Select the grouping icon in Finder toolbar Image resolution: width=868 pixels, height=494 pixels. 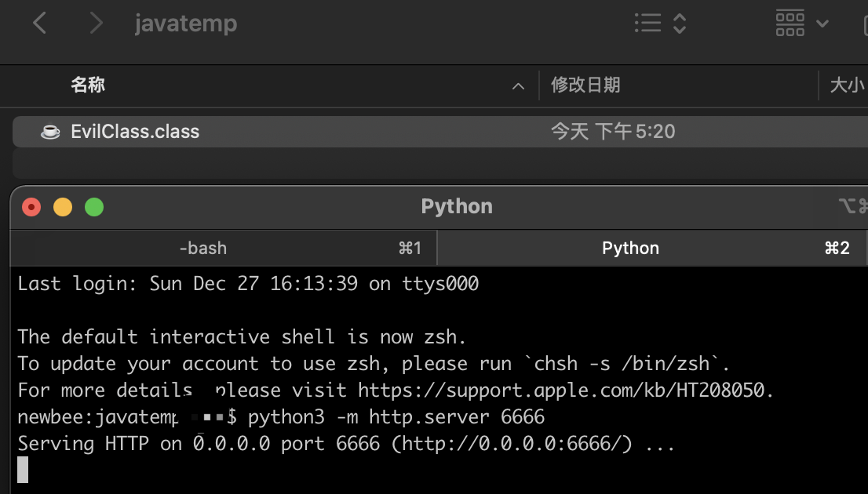790,23
